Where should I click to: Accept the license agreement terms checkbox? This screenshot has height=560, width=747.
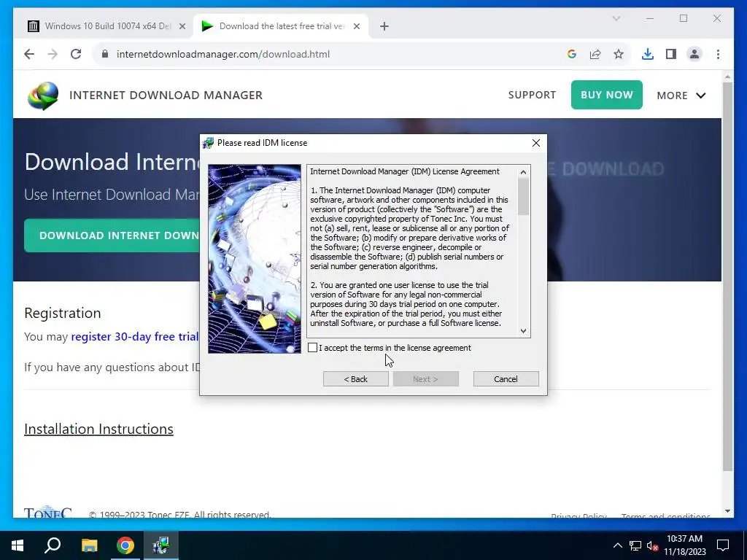click(312, 348)
